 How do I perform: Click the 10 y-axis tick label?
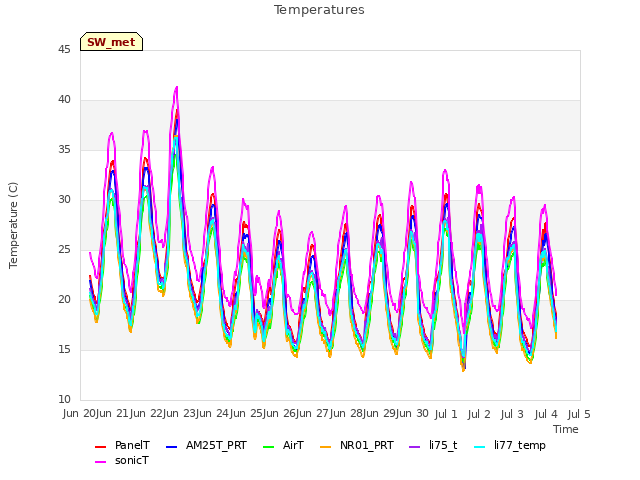(x=64, y=400)
